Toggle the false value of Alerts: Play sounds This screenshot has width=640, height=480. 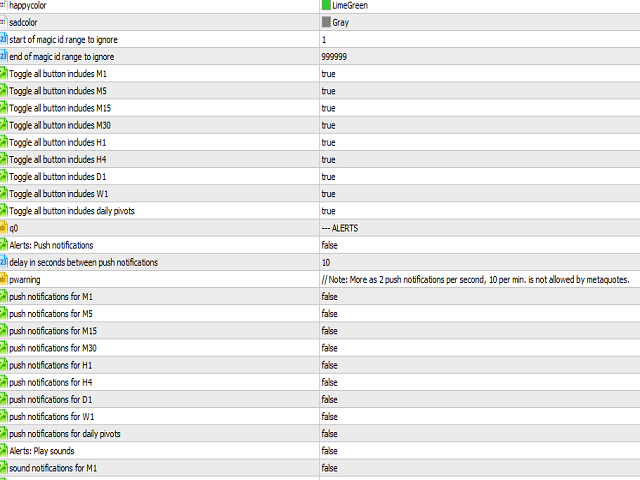tap(329, 451)
